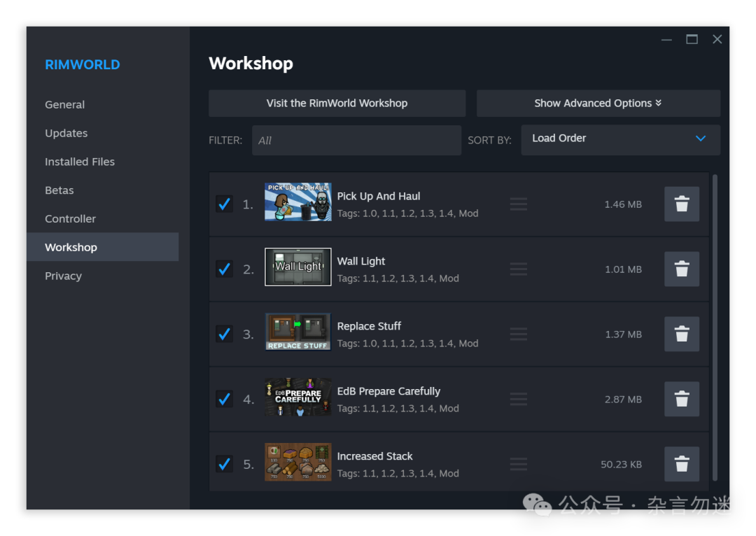Viewport: 756px width, 536px height.
Task: Click the Increased Stack mod title
Action: click(x=374, y=456)
